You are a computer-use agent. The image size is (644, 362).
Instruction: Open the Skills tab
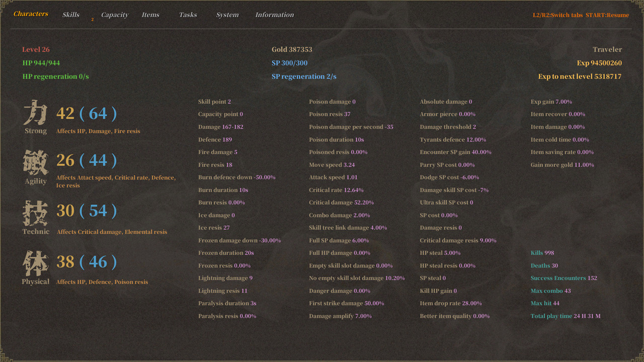click(71, 15)
